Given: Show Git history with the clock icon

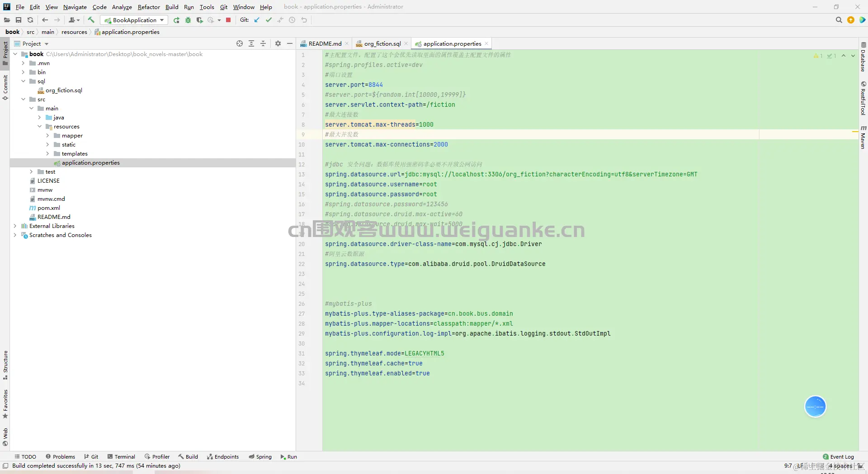Looking at the screenshot, I should click(292, 20).
